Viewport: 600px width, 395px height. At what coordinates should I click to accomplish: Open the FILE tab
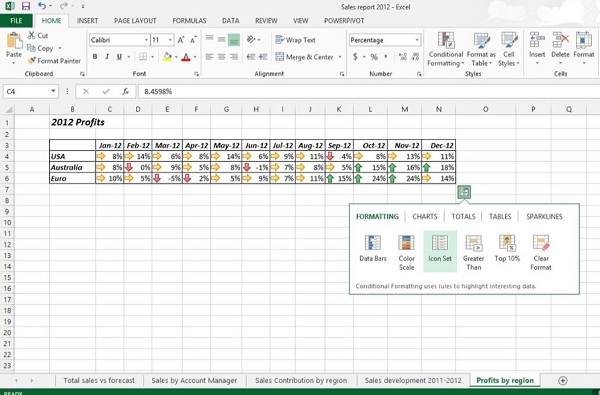16,21
